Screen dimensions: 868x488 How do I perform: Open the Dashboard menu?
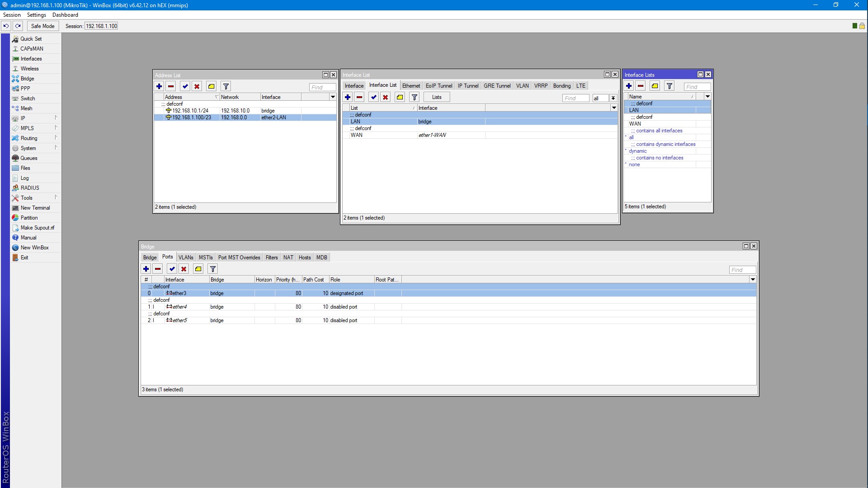point(65,15)
